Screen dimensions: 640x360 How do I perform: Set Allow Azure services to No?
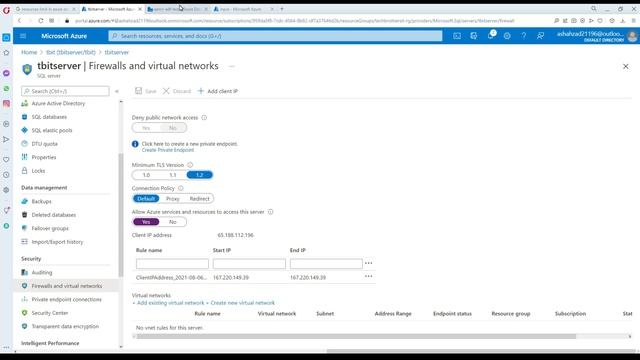[x=173, y=222]
